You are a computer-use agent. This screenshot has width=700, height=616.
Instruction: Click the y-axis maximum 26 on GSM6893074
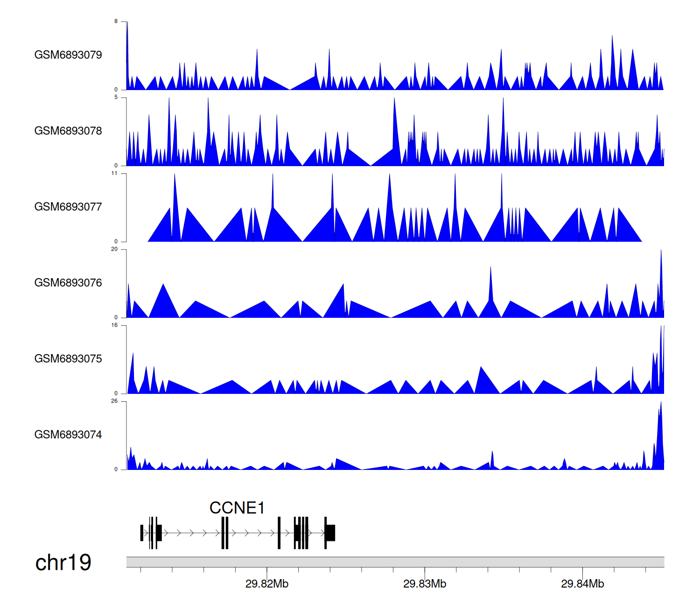click(114, 401)
